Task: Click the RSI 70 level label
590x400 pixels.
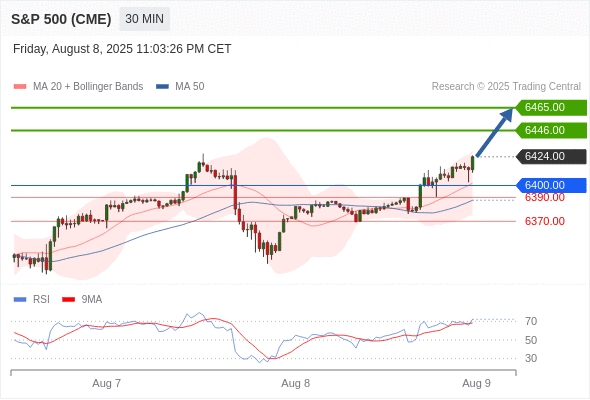Action: tap(531, 321)
